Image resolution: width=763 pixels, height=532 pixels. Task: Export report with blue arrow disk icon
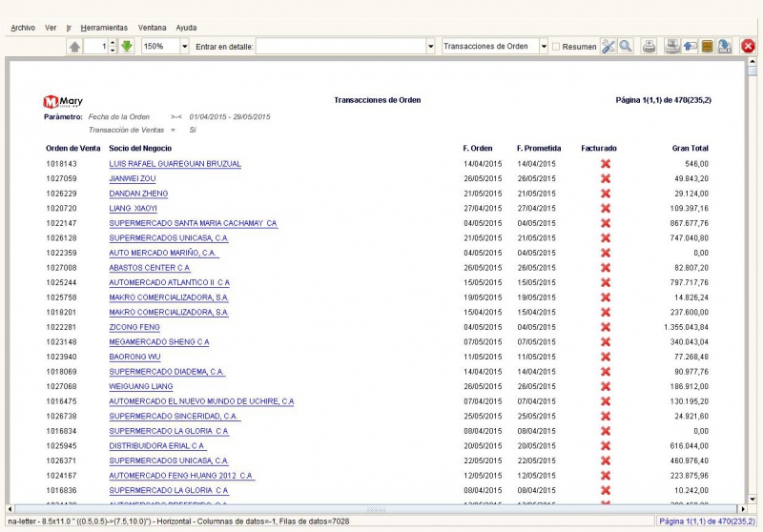point(725,47)
